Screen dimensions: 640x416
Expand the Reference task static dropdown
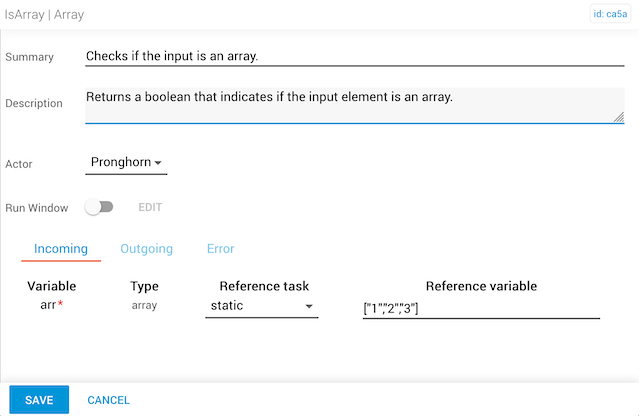pos(261,306)
